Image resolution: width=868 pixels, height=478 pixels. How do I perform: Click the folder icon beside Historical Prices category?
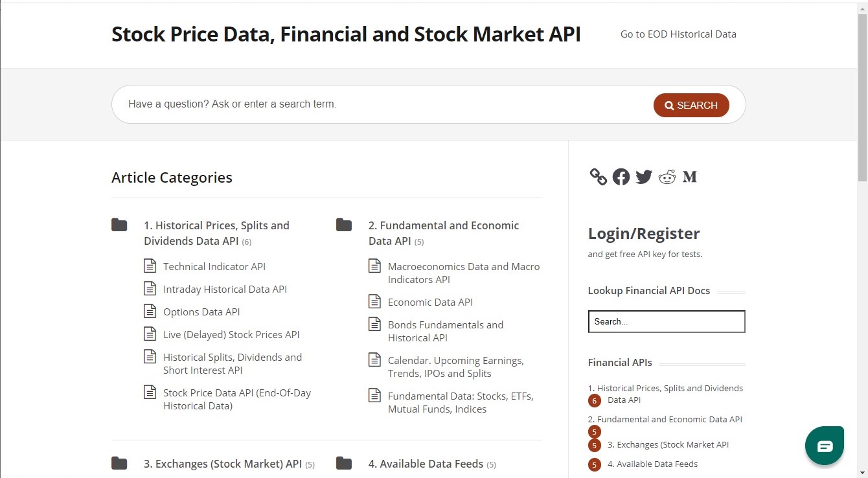pyautogui.click(x=119, y=225)
